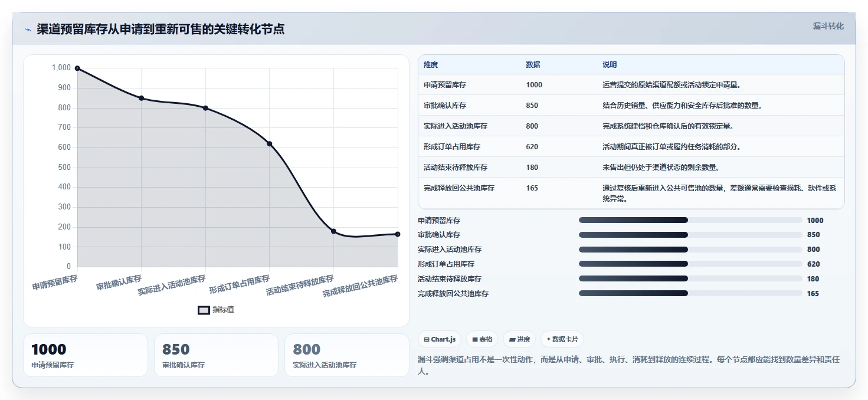Click the 进度 chip
Image resolution: width=868 pixels, height=400 pixels.
(519, 339)
